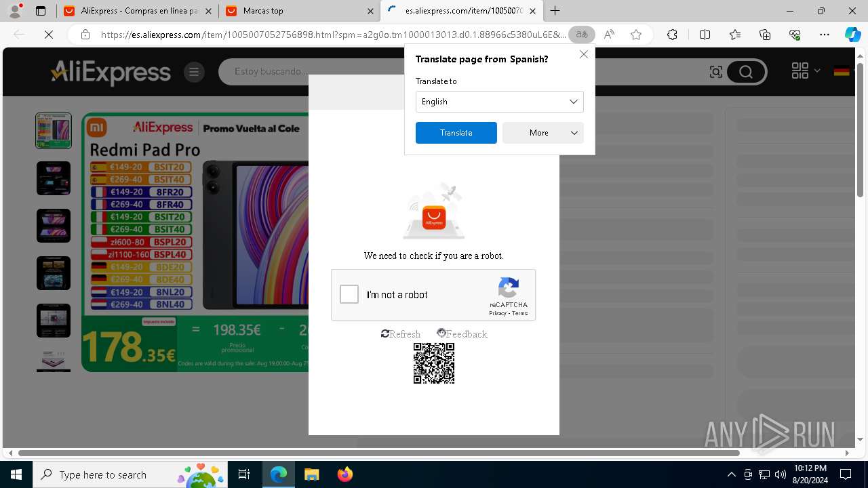
Task: Select the fifth product thumbnail
Action: point(54,321)
